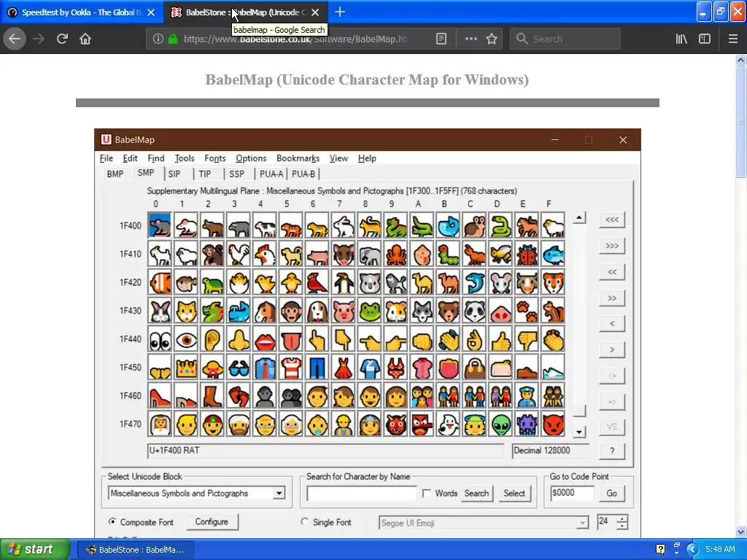Viewport: 747px width, 560px height.
Task: Go back with browser Back arrow
Action: click(15, 39)
